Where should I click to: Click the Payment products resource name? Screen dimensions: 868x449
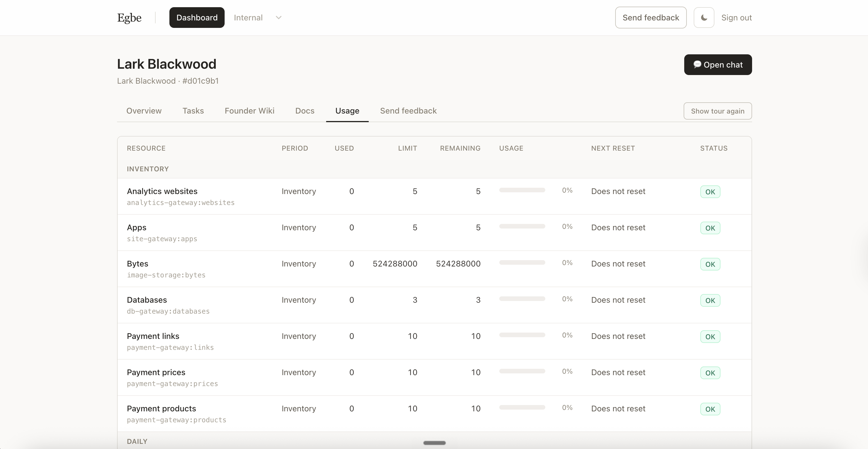pyautogui.click(x=161, y=408)
